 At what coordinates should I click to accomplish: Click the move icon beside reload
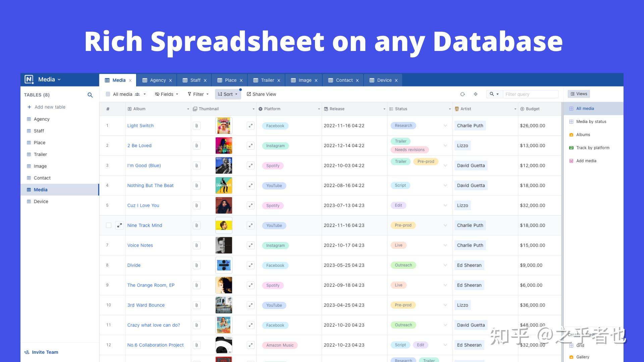(476, 94)
